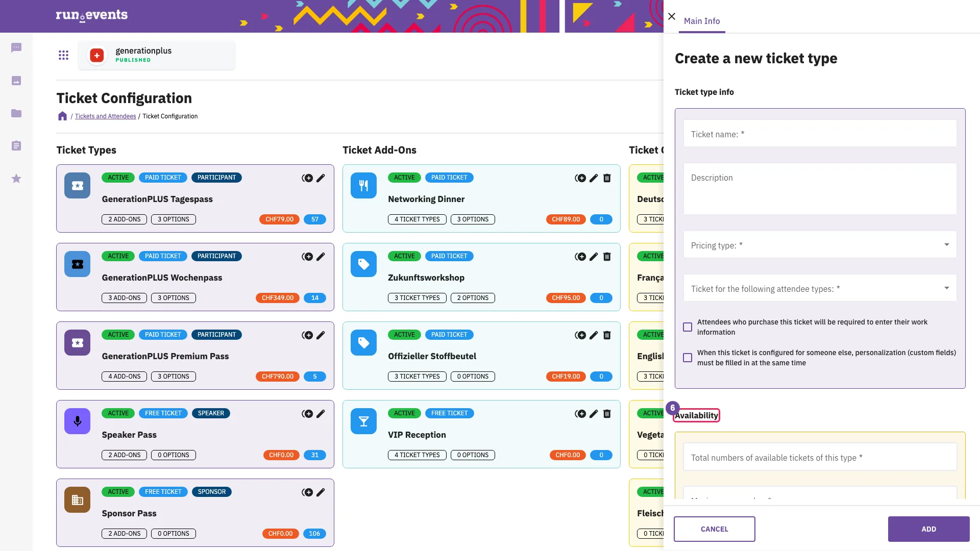Edit the GenerationPLUS Tagespass ticket via its pencil

coord(321,178)
